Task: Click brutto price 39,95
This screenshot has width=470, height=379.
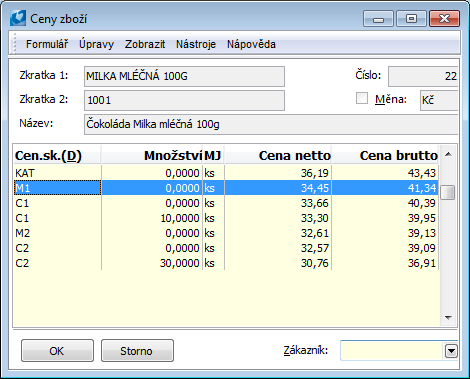Action: coord(422,218)
